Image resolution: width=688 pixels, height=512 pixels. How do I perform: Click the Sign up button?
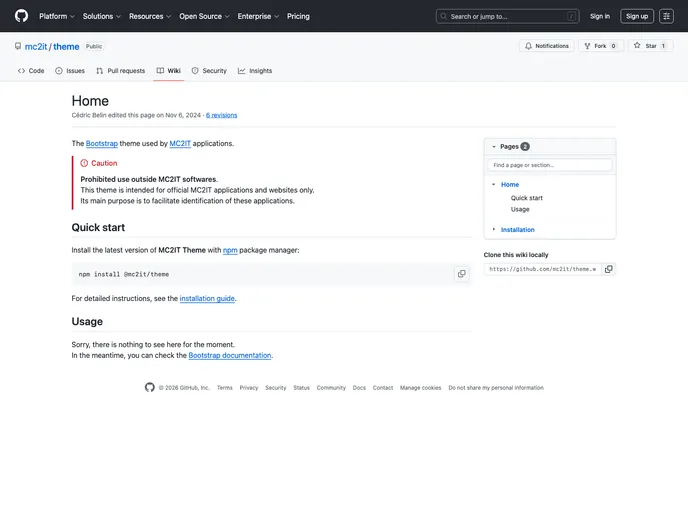tap(637, 16)
